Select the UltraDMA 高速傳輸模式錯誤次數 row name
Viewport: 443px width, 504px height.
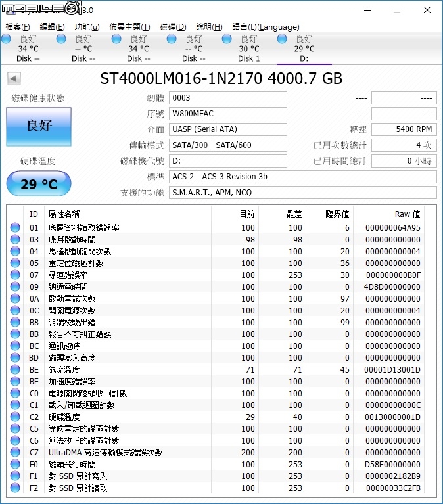tap(105, 452)
